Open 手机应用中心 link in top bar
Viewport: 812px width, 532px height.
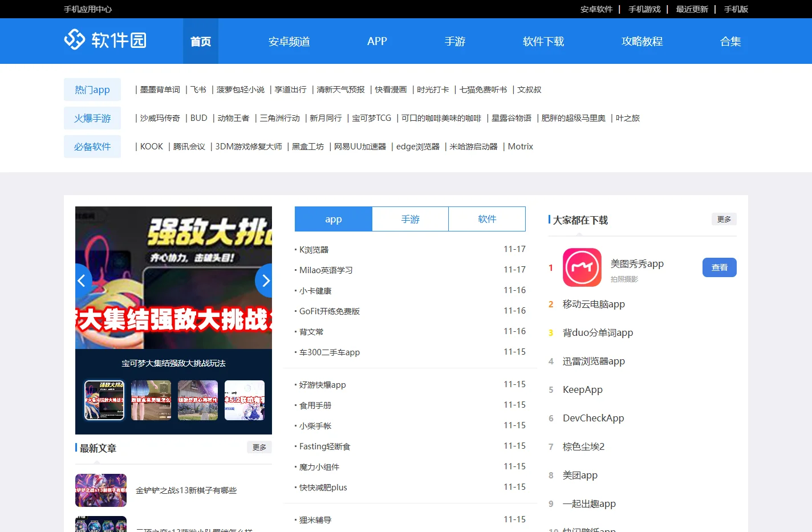(x=88, y=9)
